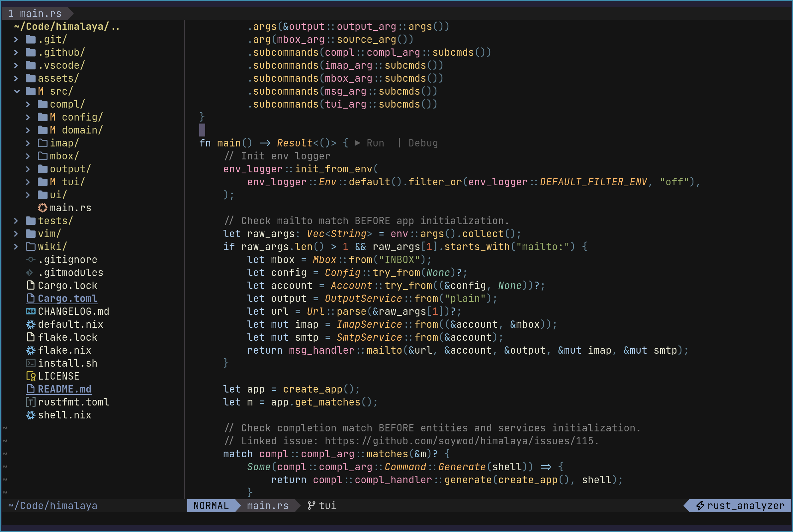Click the git icon next to .gitmodules
Screen dimensions: 793x532
pos(30,272)
